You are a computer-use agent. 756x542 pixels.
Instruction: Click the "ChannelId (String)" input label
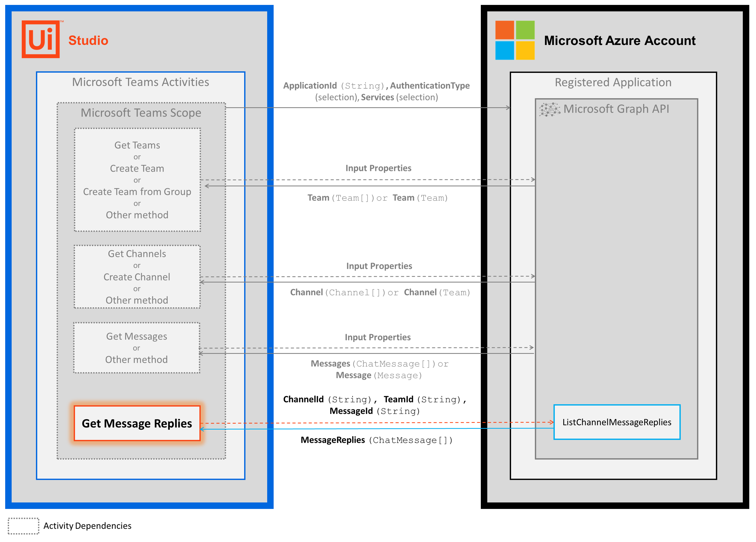point(327,399)
